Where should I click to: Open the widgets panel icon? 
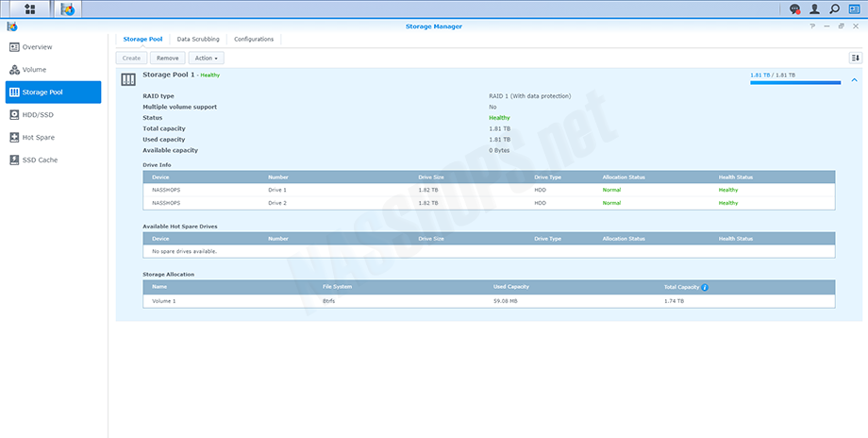[x=854, y=8]
